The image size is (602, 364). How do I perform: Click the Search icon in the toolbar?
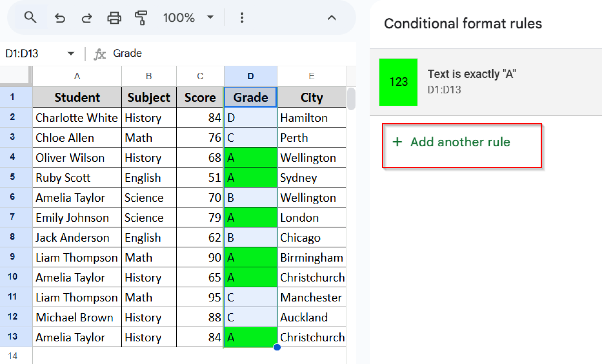[x=31, y=18]
